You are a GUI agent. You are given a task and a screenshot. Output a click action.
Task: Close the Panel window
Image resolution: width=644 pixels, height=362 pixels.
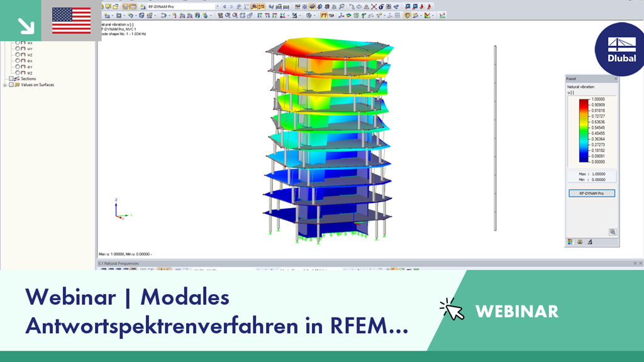(x=615, y=79)
